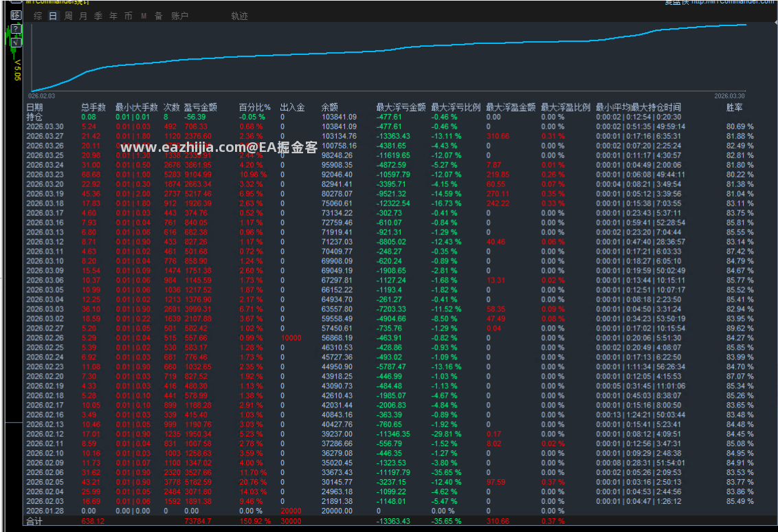Image resolution: width=778 pixels, height=532 pixels.
Task: Select the 2026.02.12 date row
Action: (390, 434)
